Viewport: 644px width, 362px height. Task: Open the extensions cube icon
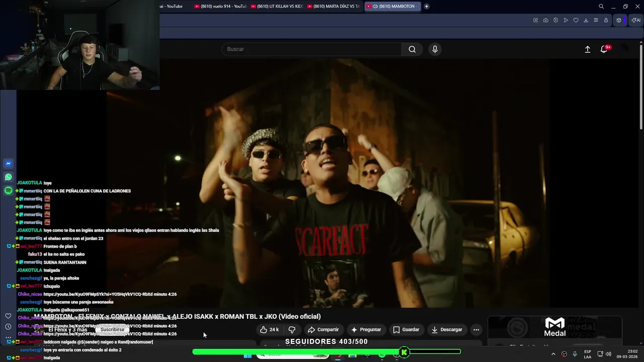pyautogui.click(x=619, y=20)
